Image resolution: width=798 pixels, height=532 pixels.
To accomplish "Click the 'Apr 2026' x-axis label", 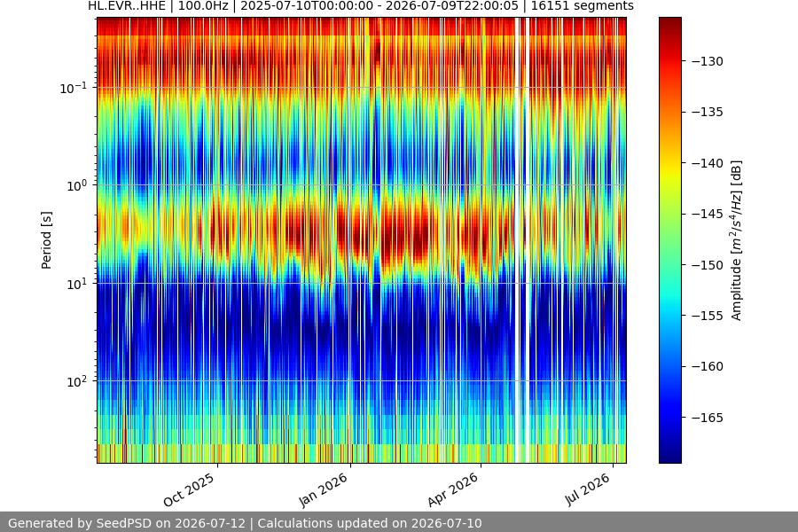I will point(453,489).
